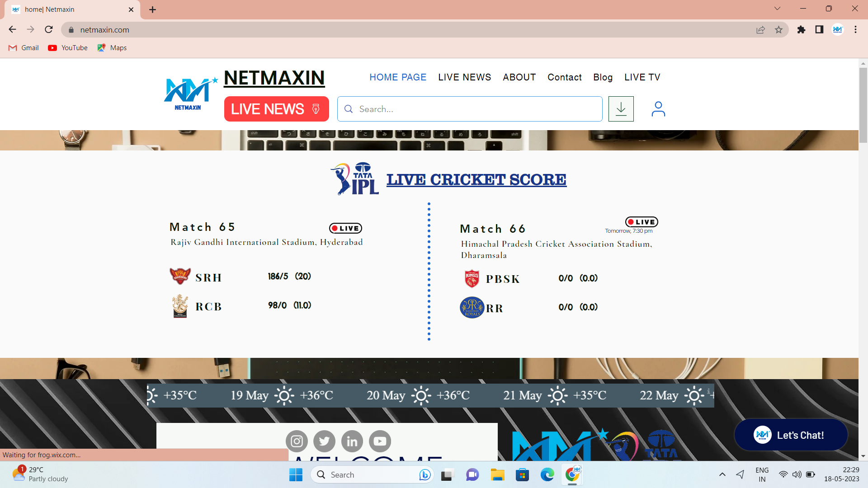868x488 pixels.
Task: Click the page vertical scrollbar thumb
Action: tap(863, 105)
